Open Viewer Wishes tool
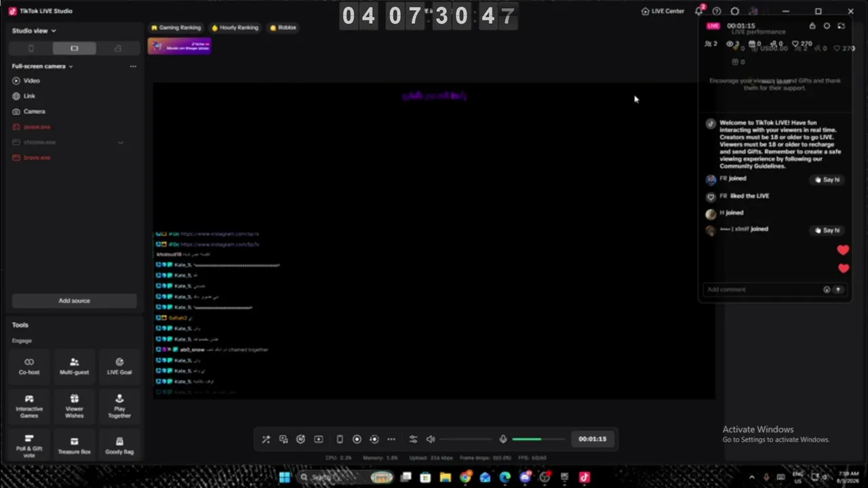Image resolution: width=868 pixels, height=488 pixels. coord(74,407)
